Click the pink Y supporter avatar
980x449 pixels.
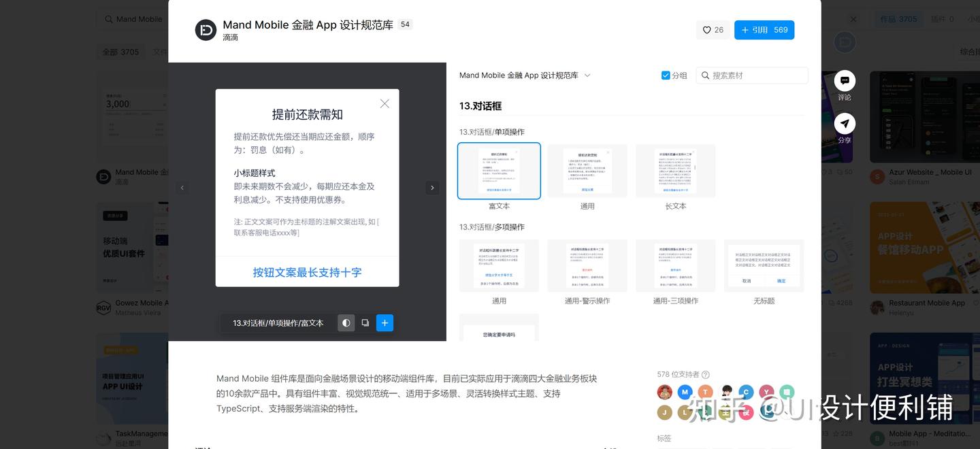pos(767,392)
